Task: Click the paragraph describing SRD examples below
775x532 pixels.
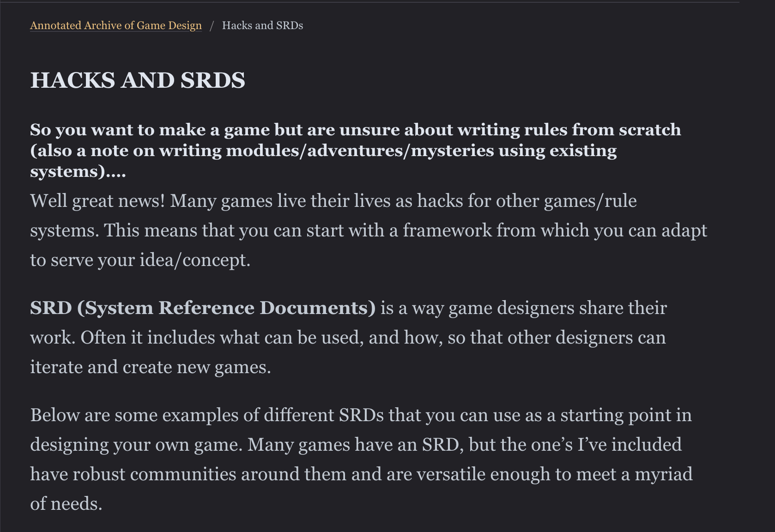Action: (x=360, y=444)
